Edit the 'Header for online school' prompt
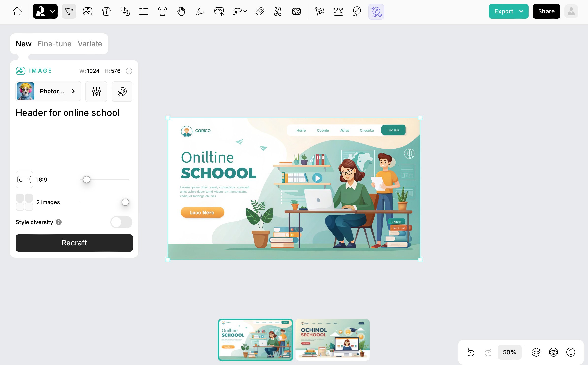588x365 pixels. [x=67, y=113]
